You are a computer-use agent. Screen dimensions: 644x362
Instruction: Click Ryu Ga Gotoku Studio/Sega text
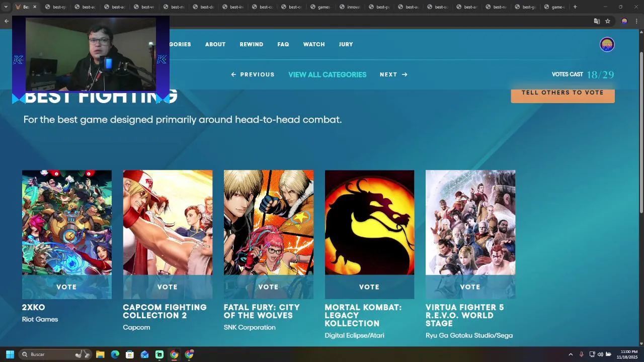coord(469,335)
